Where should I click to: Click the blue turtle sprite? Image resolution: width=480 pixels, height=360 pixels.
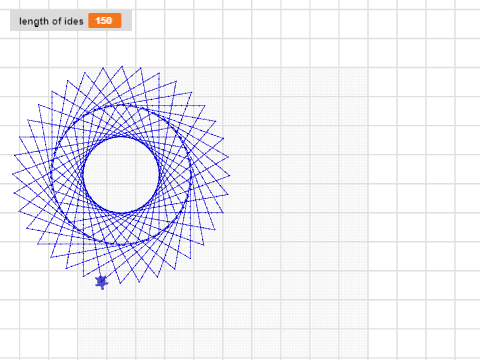pyautogui.click(x=101, y=282)
